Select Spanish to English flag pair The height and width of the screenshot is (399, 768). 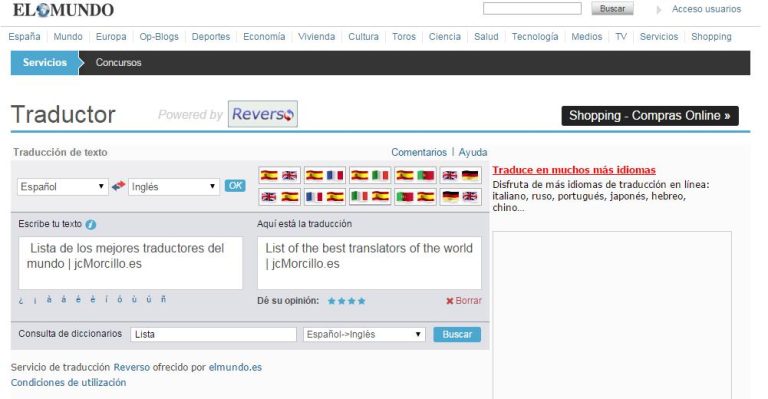pos(279,175)
